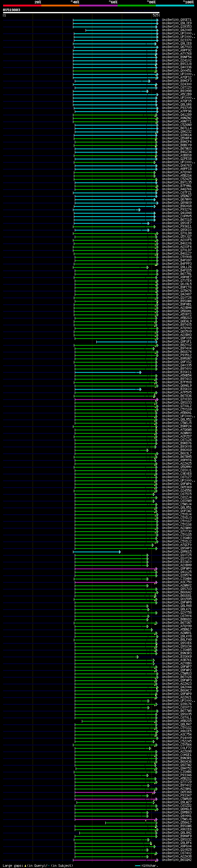Select the UniRef100_B6SQH2 label

[176, 860]
